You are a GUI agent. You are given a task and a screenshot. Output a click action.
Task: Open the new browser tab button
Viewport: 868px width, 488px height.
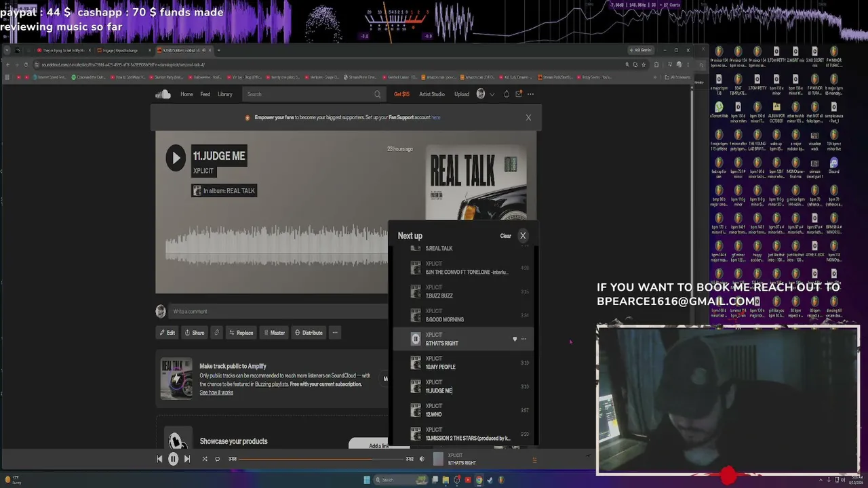click(218, 50)
